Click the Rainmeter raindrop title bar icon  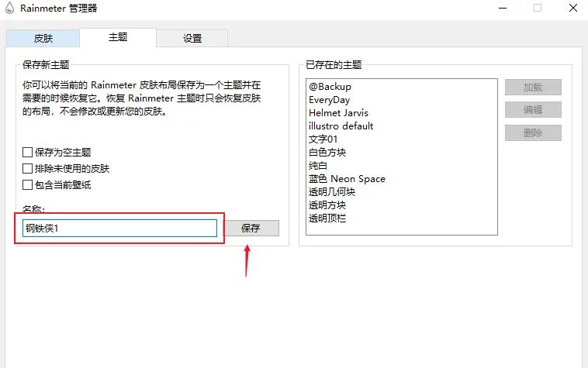pyautogui.click(x=10, y=8)
